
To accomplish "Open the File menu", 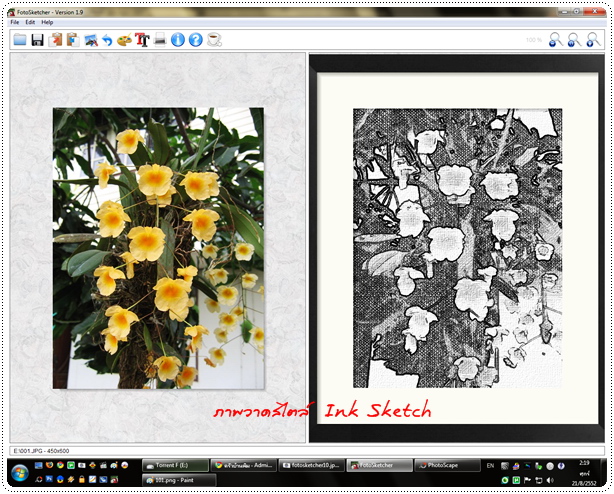I will (x=14, y=22).
